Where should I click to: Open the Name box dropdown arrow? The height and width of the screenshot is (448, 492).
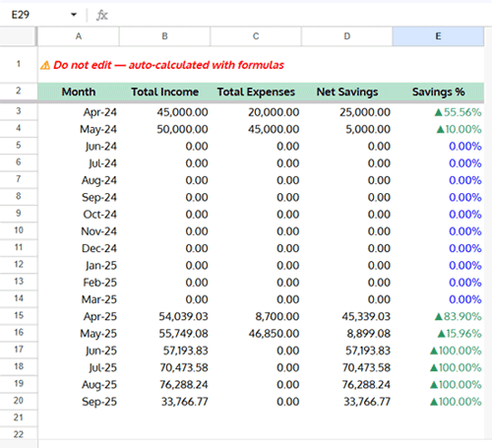(74, 15)
